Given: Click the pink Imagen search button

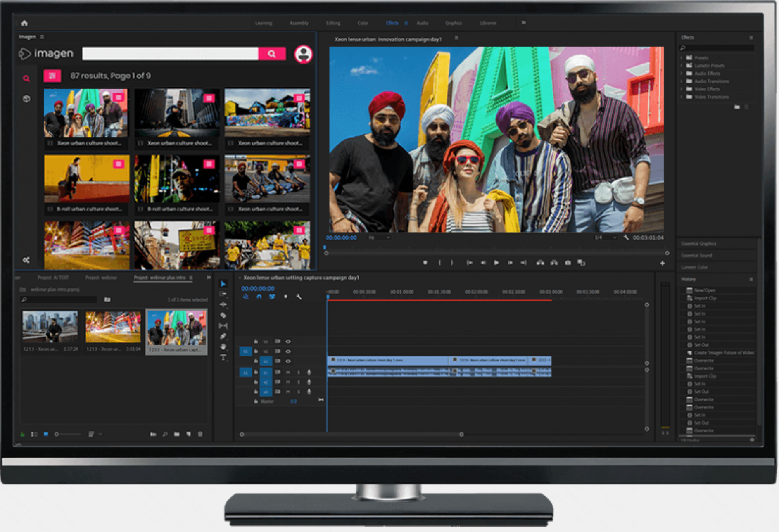Looking at the screenshot, I should [272, 54].
